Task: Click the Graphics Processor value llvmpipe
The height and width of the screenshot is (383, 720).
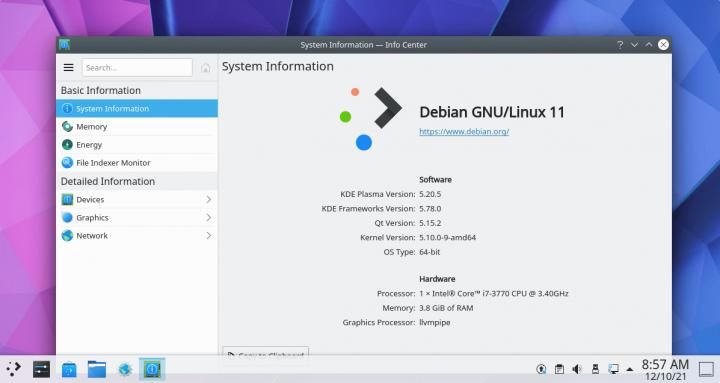Action: (434, 323)
